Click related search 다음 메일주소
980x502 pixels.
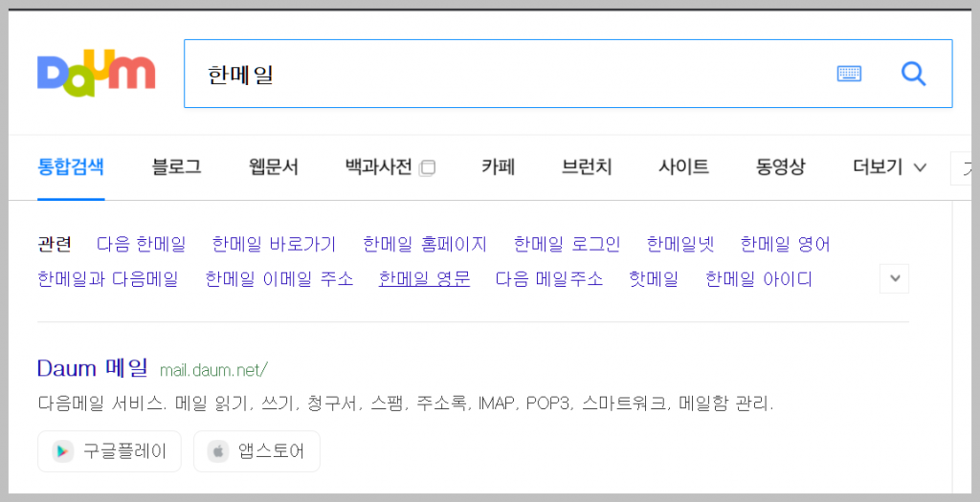(549, 278)
